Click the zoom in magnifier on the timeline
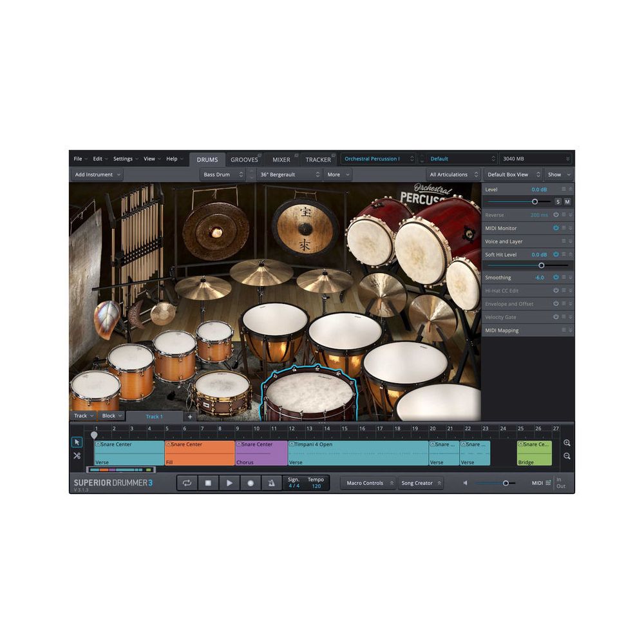 pos(567,442)
